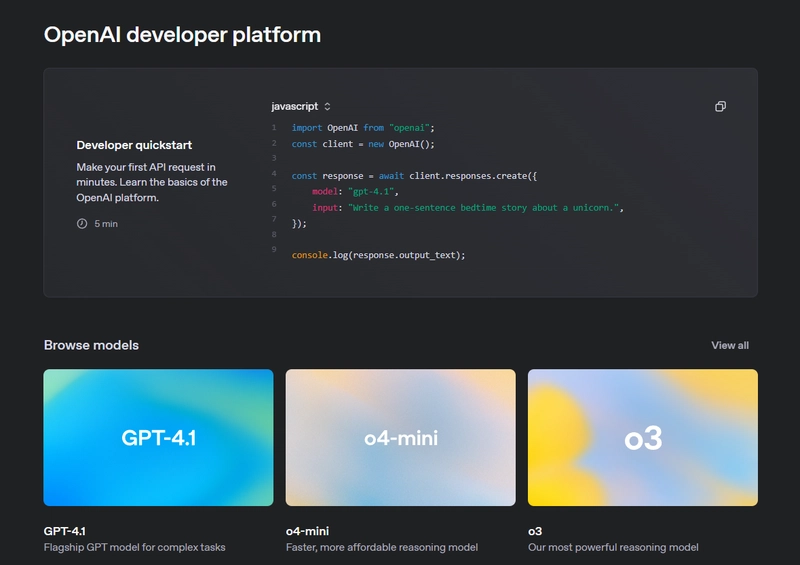Click the o4-mini title below the card
The width and height of the screenshot is (800, 565).
[x=308, y=531]
